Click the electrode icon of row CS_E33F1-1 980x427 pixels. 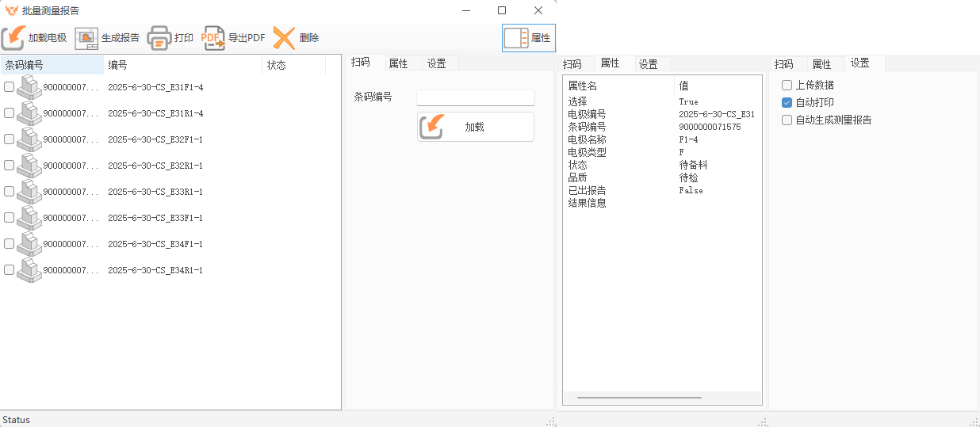29,218
